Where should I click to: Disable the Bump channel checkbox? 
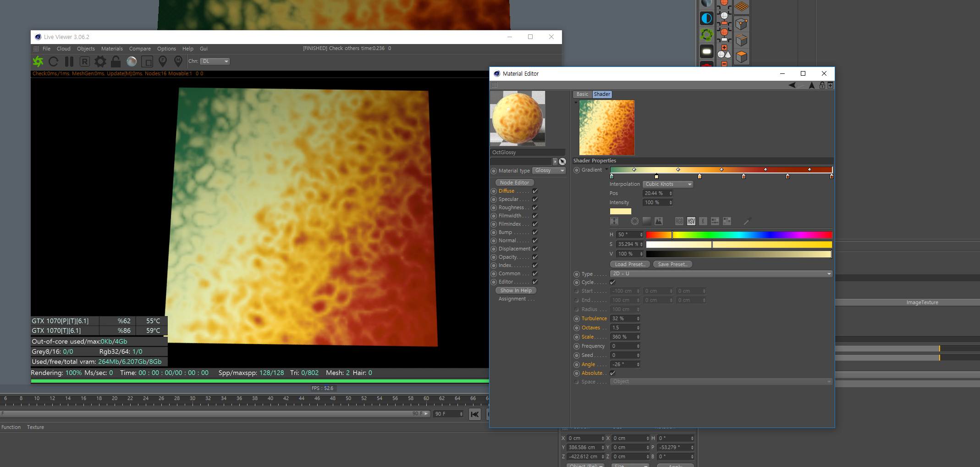click(x=535, y=232)
